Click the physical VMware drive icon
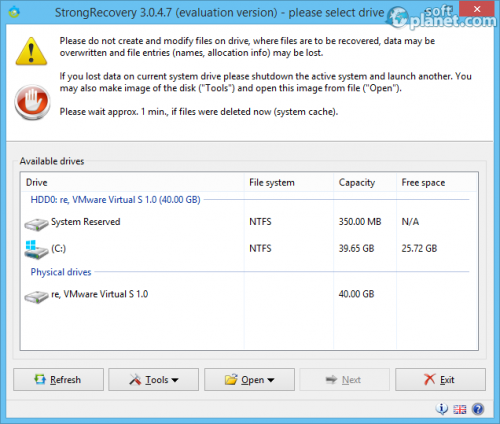This screenshot has width=500, height=424. click(x=36, y=297)
